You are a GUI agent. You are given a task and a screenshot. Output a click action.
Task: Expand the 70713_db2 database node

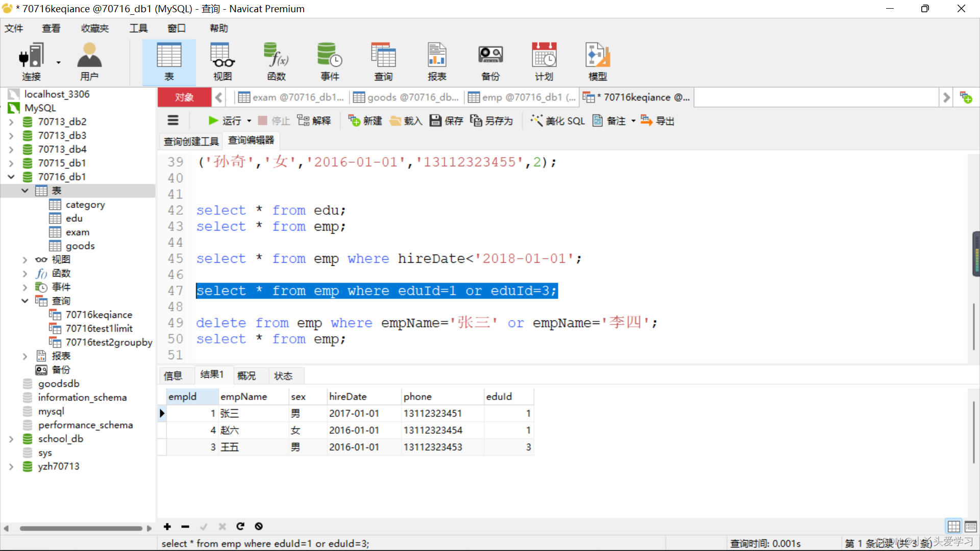(11, 122)
